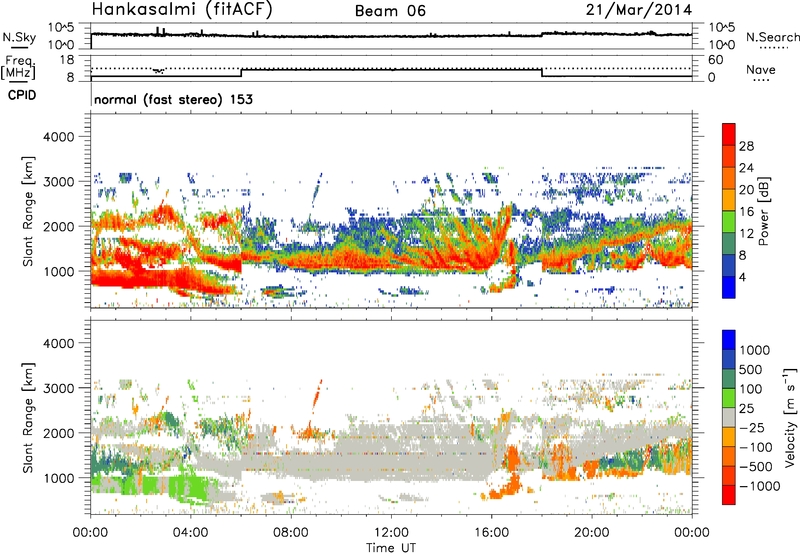Click the 'Freq. [MHz]' axis label
800x554 pixels.
coord(19,68)
